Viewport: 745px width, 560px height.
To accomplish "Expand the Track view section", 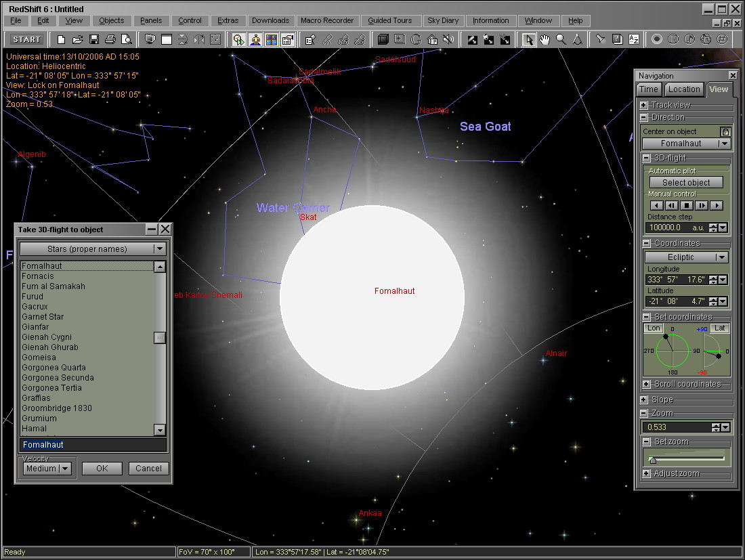I will 644,105.
